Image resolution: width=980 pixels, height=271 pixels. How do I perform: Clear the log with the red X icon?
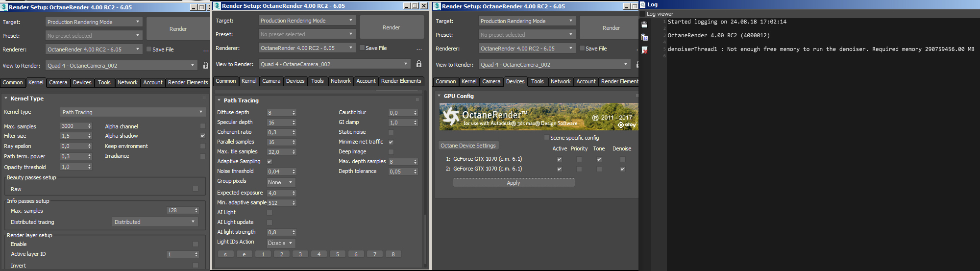click(x=644, y=50)
